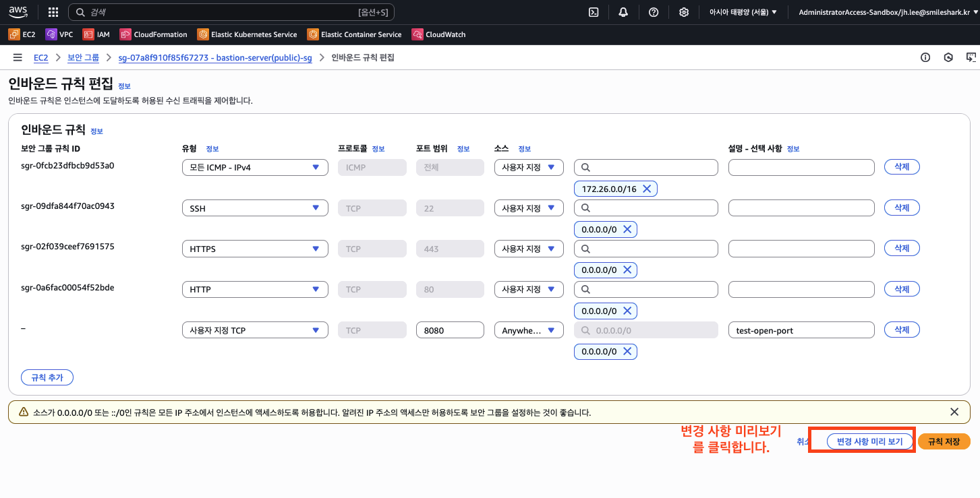Open the settings gear icon in header

[x=684, y=12]
